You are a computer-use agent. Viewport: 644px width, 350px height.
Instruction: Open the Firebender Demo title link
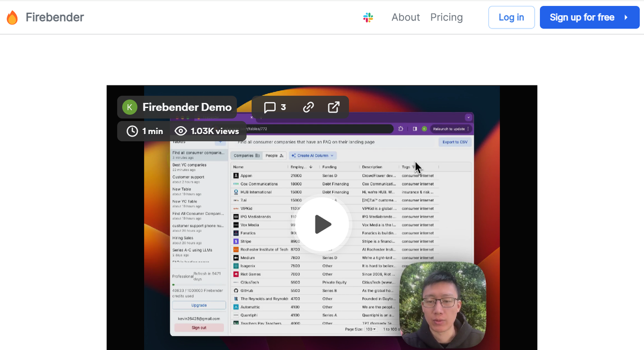pos(187,107)
